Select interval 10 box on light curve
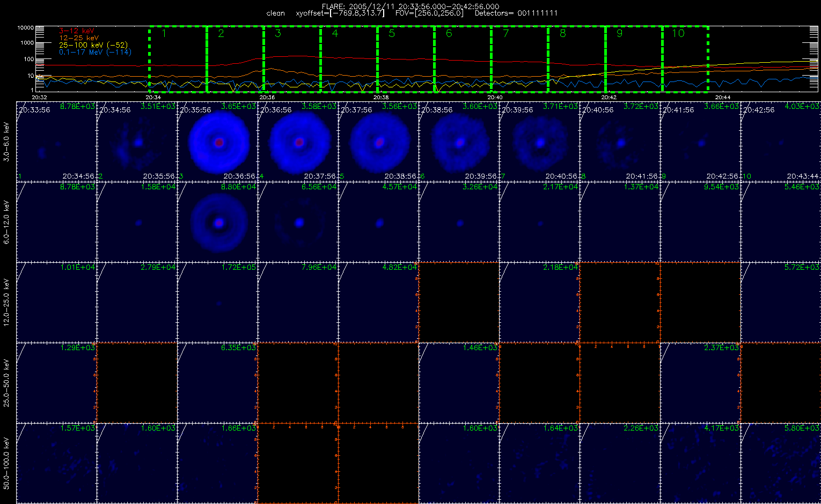This screenshot has width=821, height=504. 685,58
